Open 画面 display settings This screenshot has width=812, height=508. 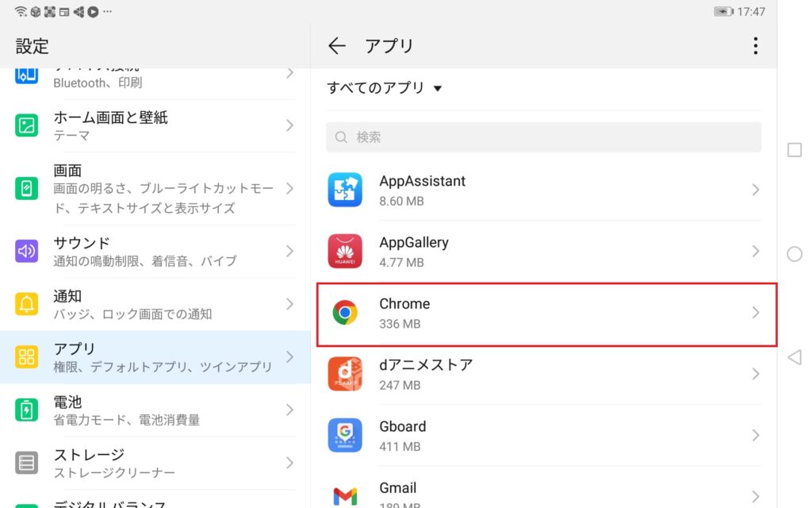155,188
